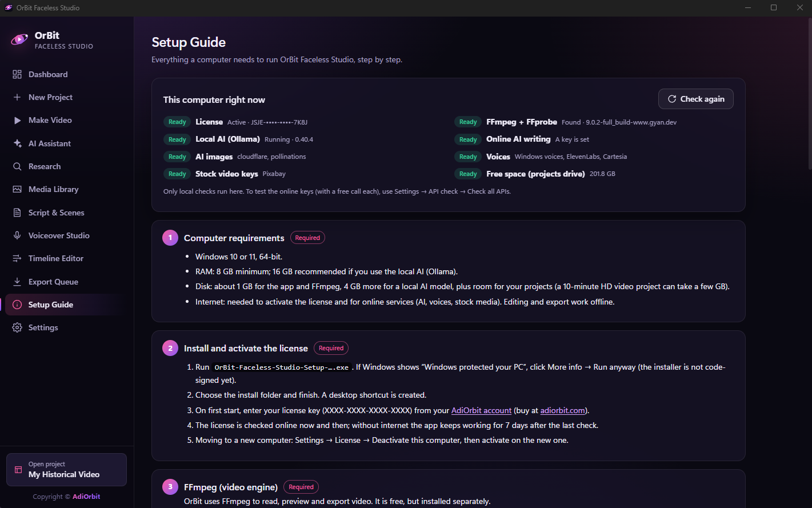Open the Settings gear icon
The width and height of the screenshot is (812, 508).
[17, 327]
